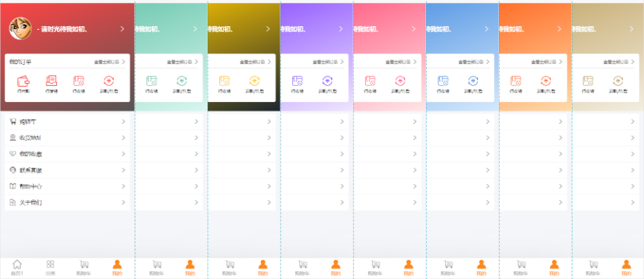The height and width of the screenshot is (279, 644).
Task: Open 查看全部订单 in the orange panel
Action: [546, 62]
